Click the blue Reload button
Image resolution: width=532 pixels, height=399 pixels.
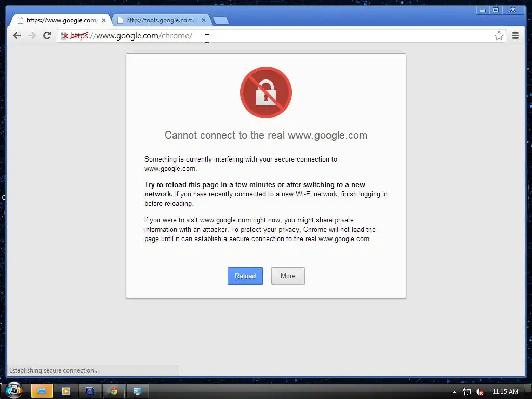(x=245, y=276)
